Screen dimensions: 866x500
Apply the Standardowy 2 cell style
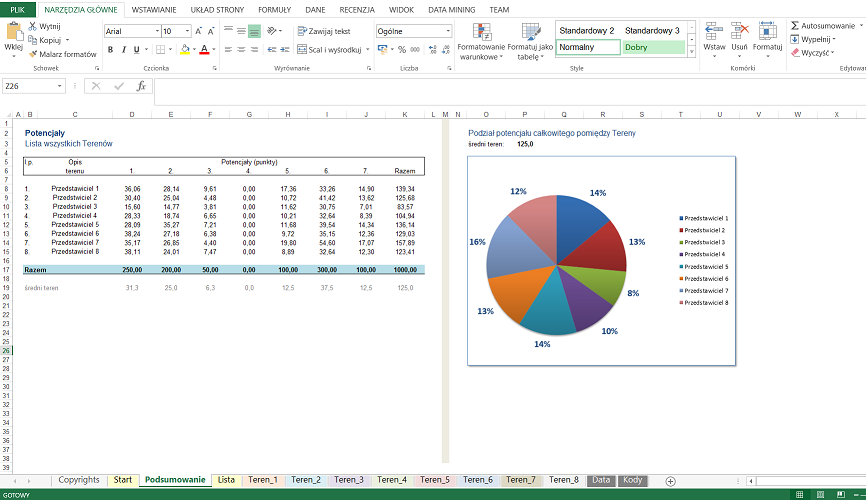tap(587, 30)
